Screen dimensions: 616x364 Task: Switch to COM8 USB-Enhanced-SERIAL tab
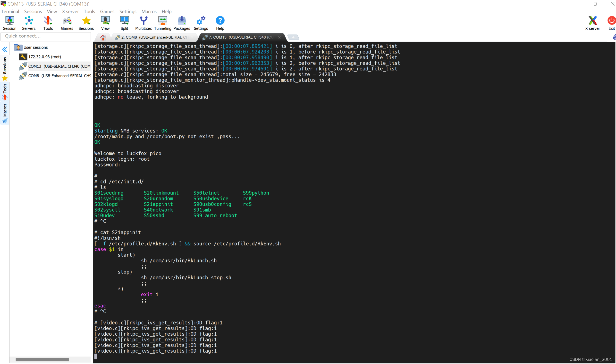click(x=155, y=37)
